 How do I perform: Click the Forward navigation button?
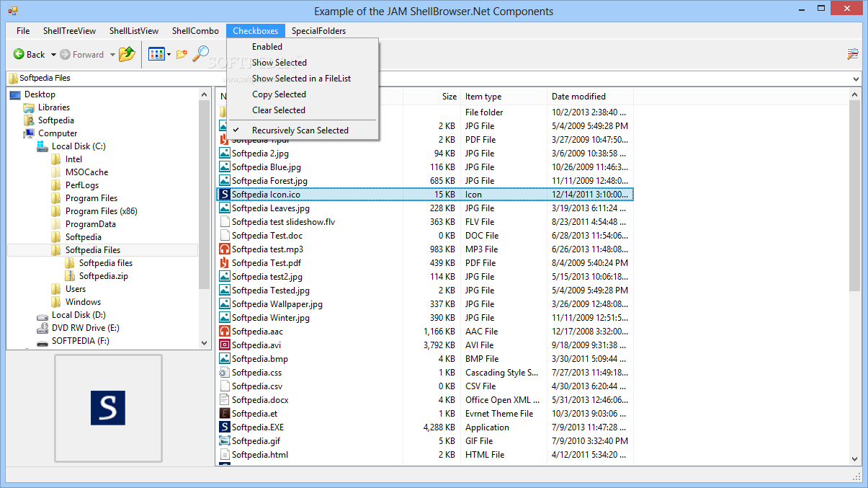(82, 54)
